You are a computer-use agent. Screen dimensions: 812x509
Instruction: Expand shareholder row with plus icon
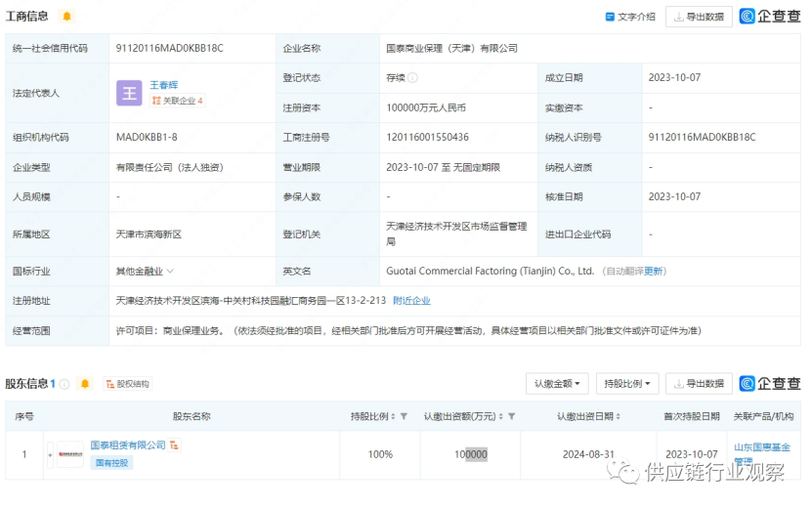(x=50, y=454)
